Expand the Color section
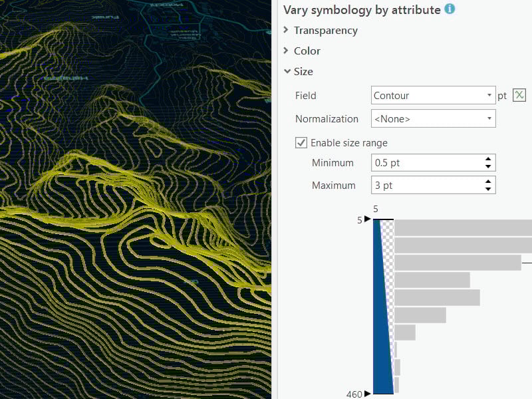 point(287,51)
